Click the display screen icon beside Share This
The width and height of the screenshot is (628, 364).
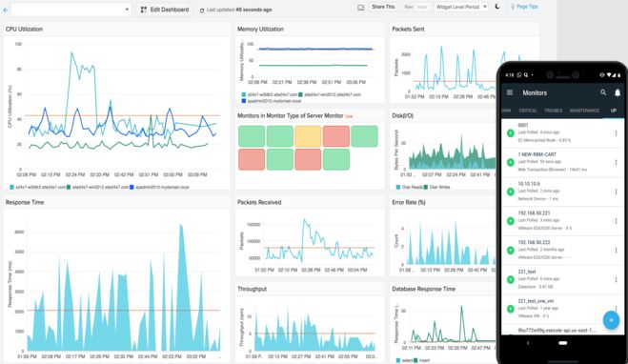click(x=361, y=8)
